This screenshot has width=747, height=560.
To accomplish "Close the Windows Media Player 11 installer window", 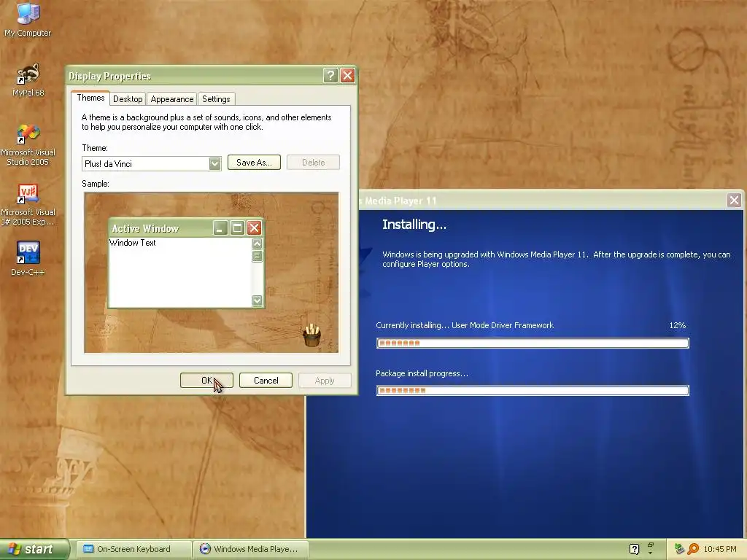I will click(734, 200).
